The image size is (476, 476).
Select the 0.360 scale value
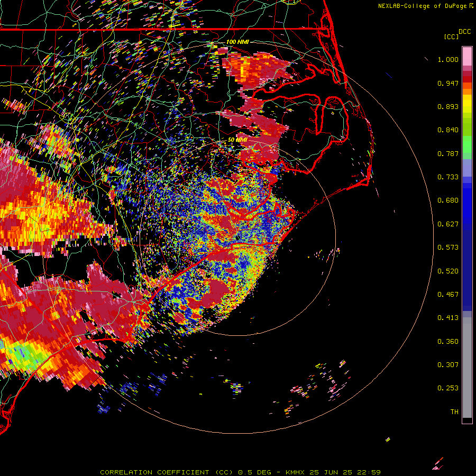[448, 342]
